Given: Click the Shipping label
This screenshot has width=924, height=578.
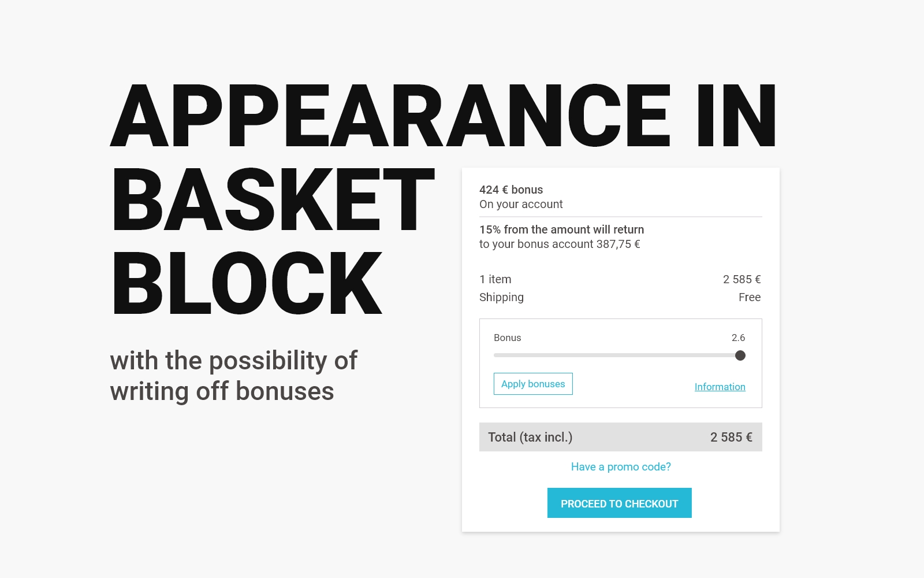Looking at the screenshot, I should point(501,297).
